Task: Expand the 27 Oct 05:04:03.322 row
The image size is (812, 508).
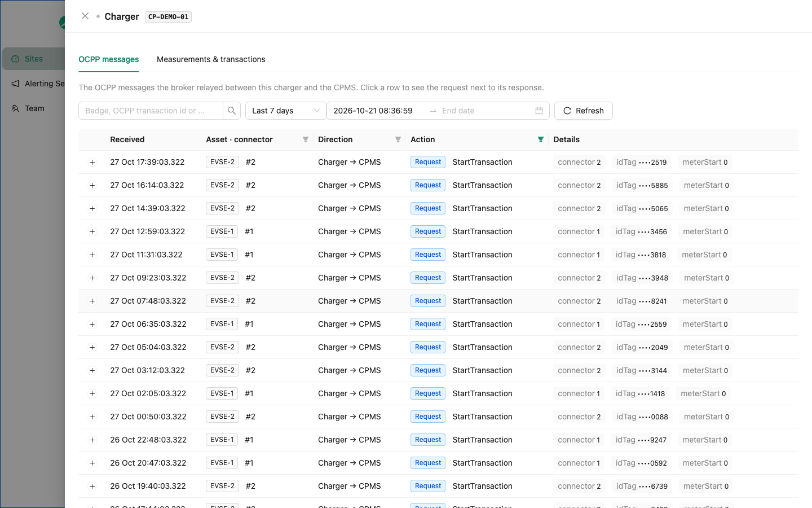Action: (x=92, y=347)
